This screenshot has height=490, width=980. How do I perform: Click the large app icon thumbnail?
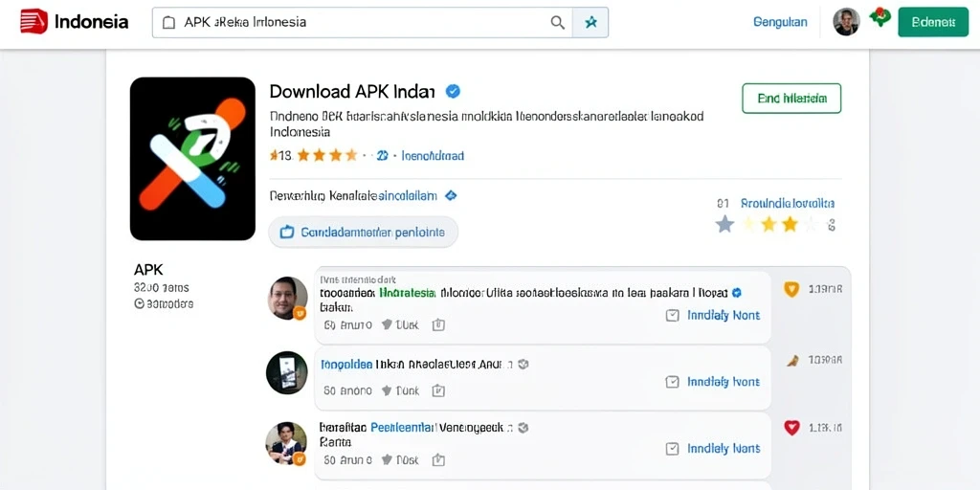tap(192, 159)
